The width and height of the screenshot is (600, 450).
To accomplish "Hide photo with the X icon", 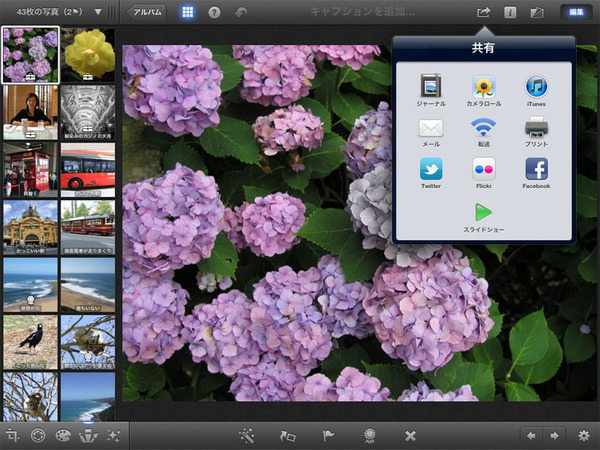I will point(410,436).
